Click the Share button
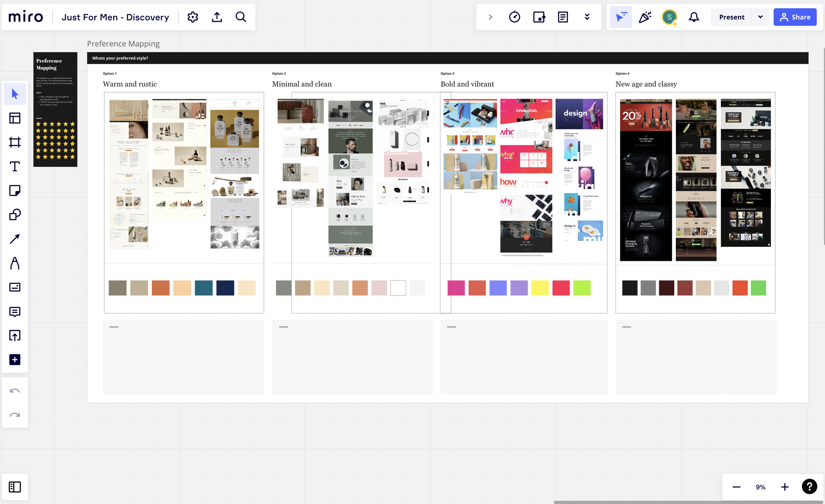This screenshot has width=825, height=504. [x=795, y=17]
